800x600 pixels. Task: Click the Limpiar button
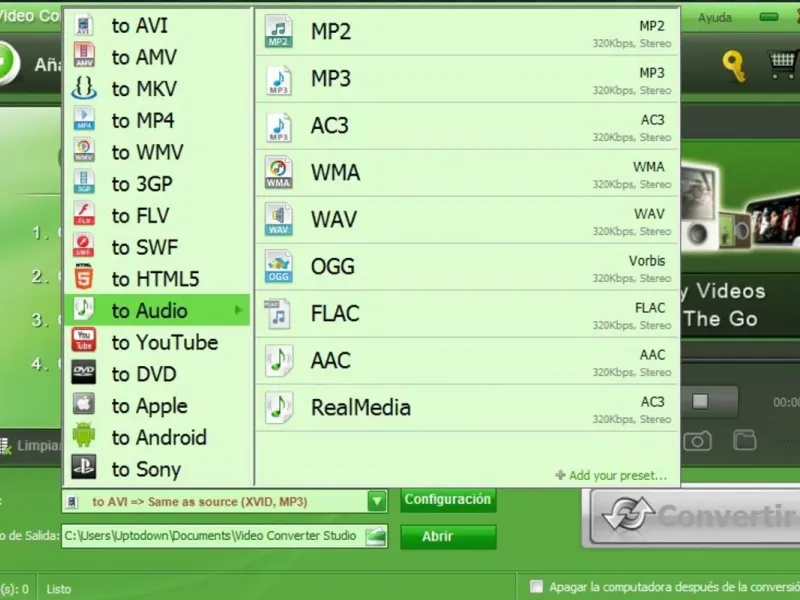click(32, 446)
